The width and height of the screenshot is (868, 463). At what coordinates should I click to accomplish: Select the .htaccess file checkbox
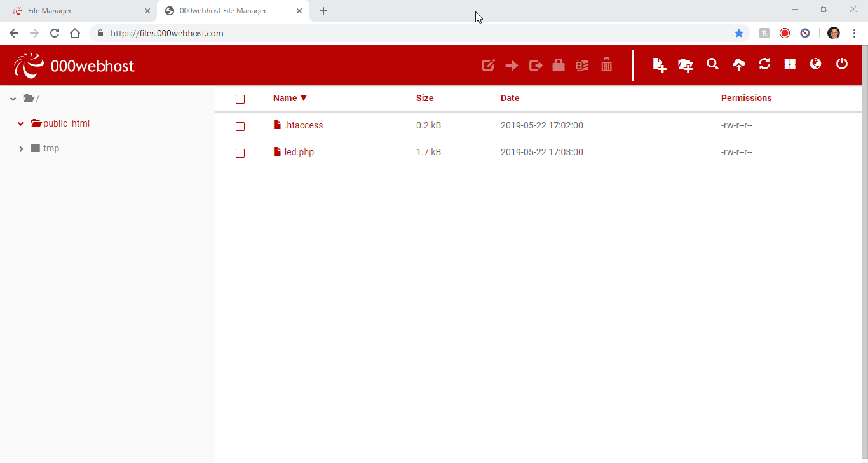point(240,126)
